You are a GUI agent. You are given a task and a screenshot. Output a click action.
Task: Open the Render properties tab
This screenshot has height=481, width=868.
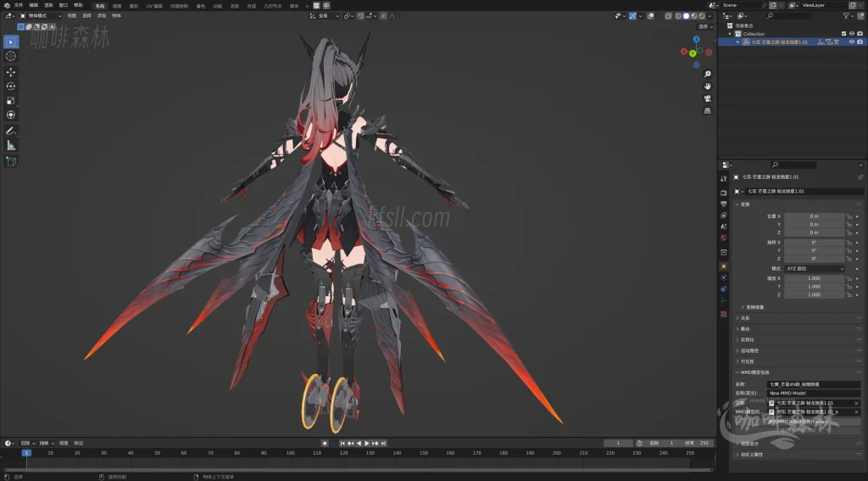coord(724,193)
